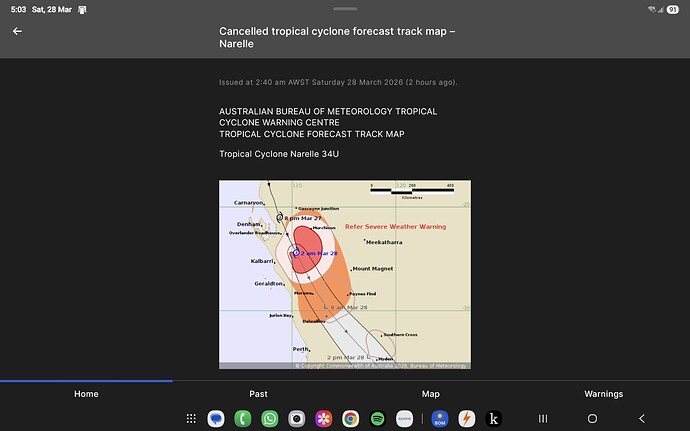The width and height of the screenshot is (690, 431).
Task: Tap the clock showing 5:03
Action: pos(18,9)
